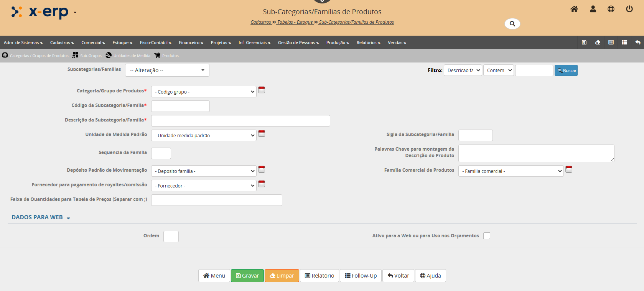Click the Descrição da Subcategoria/Família field
644x291 pixels.
(x=240, y=121)
